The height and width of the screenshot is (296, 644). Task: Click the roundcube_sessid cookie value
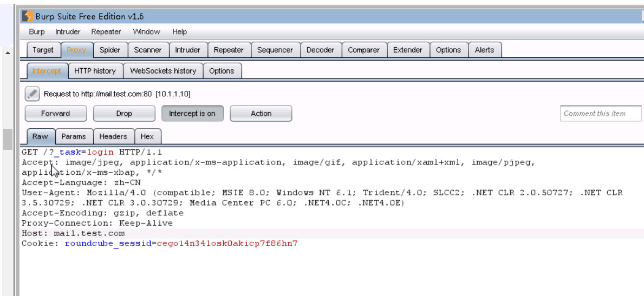(227, 244)
